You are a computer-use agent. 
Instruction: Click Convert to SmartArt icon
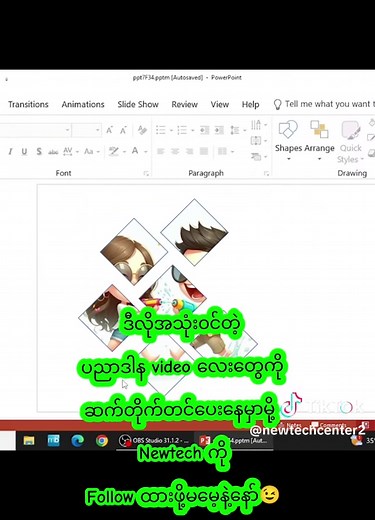click(x=256, y=156)
